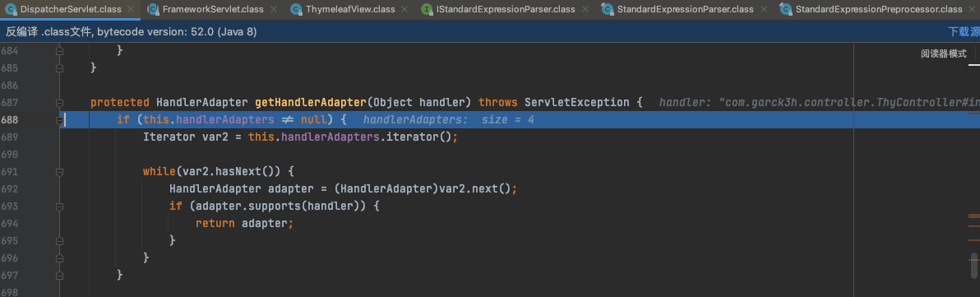Switch to the FrameworkServlet.class tab
980x297 pixels.
(x=212, y=9)
